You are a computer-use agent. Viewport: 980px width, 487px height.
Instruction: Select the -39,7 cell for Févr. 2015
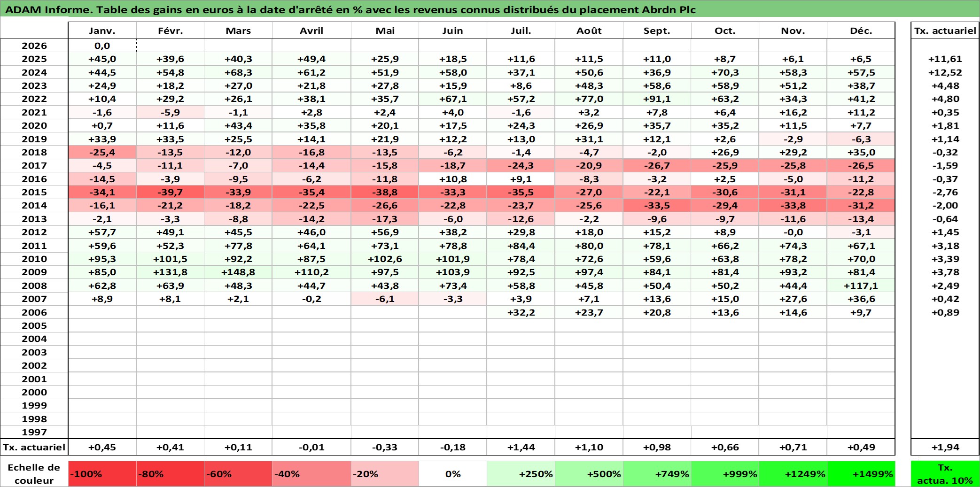pos(170,192)
